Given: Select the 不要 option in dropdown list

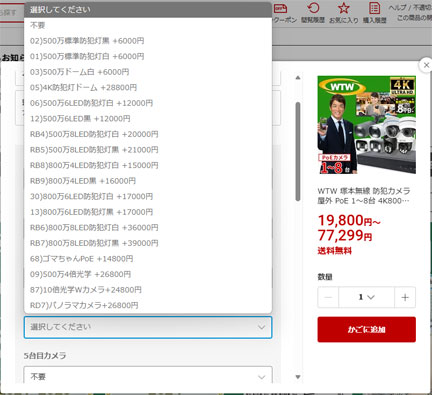Looking at the screenshot, I should click(148, 25).
